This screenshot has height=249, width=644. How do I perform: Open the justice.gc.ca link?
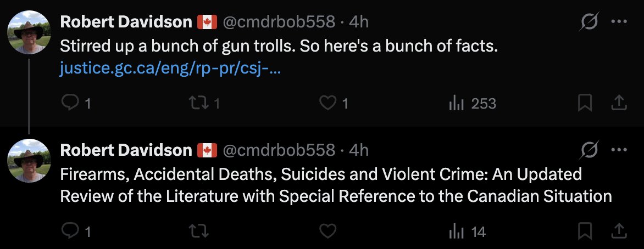tap(171, 70)
